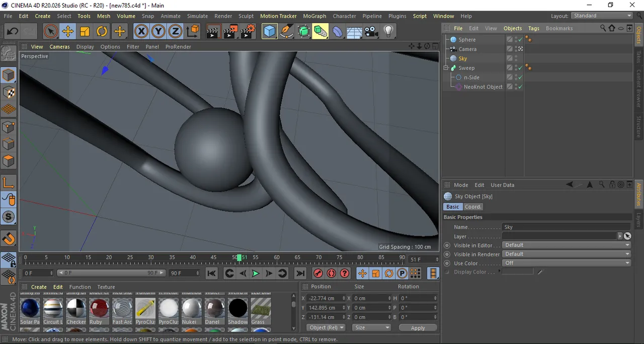The height and width of the screenshot is (344, 644).
Task: Open the Sculpt menu
Action: click(x=246, y=16)
